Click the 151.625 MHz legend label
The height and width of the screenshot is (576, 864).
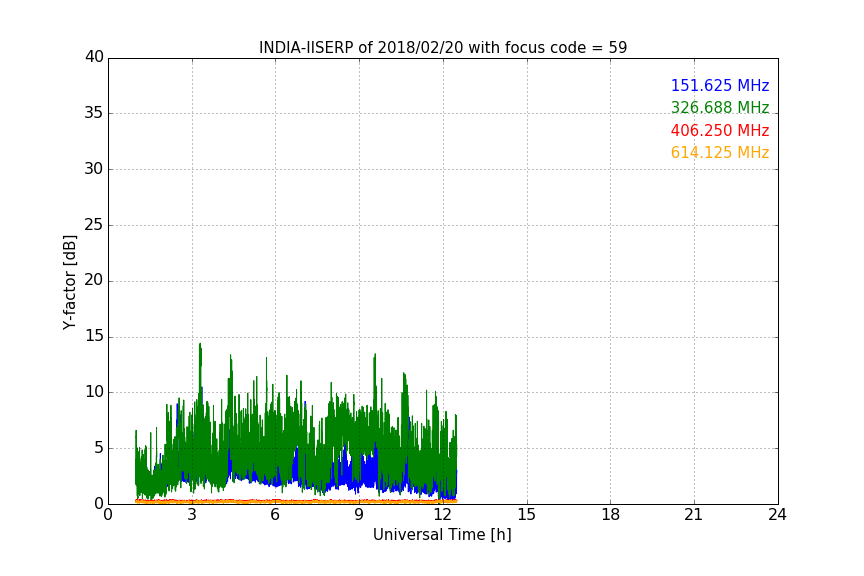pyautogui.click(x=720, y=85)
